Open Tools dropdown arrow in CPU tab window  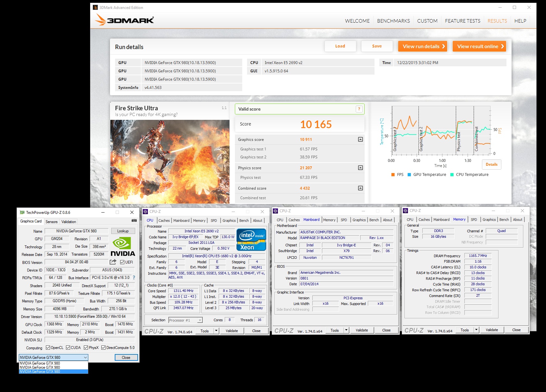tap(216, 331)
